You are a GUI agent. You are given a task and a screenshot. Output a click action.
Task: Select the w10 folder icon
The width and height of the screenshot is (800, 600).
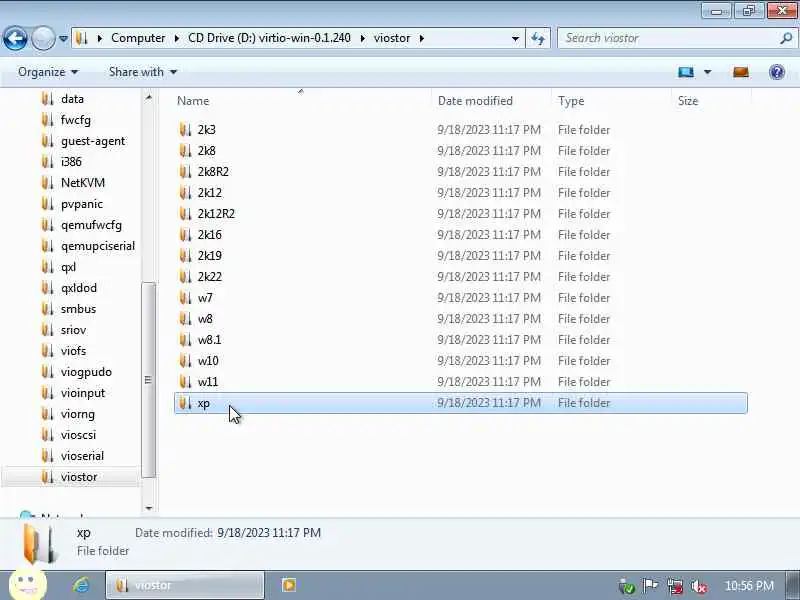pos(185,361)
